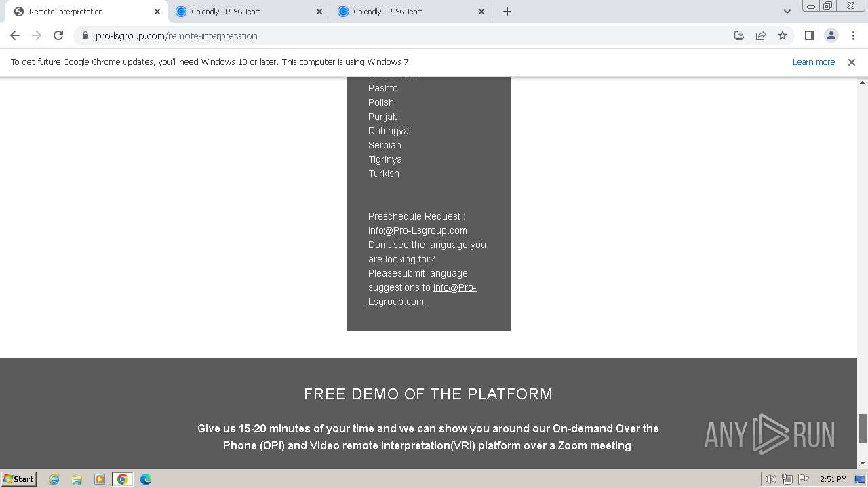The image size is (868, 488).
Task: Close the Remote Interpretation tab
Action: tap(157, 12)
